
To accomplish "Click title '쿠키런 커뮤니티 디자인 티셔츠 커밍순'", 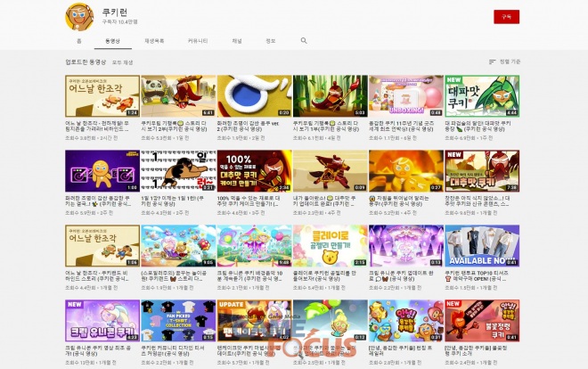I will point(173,350).
